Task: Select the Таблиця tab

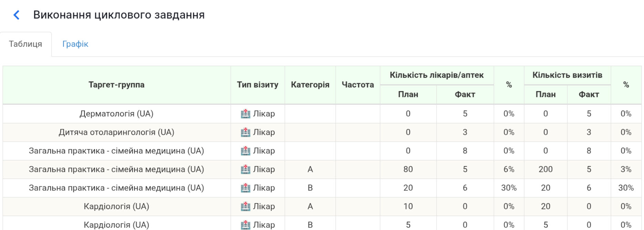Action: (x=25, y=44)
